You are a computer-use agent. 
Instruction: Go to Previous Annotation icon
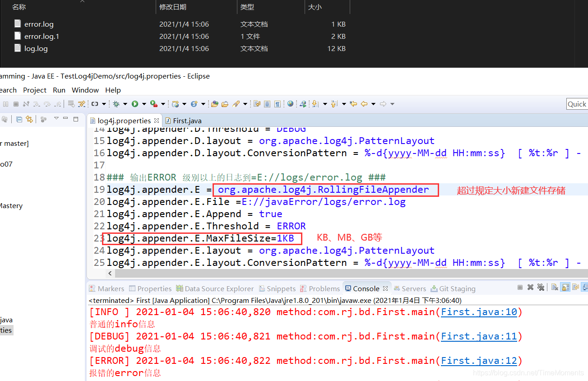tap(333, 104)
